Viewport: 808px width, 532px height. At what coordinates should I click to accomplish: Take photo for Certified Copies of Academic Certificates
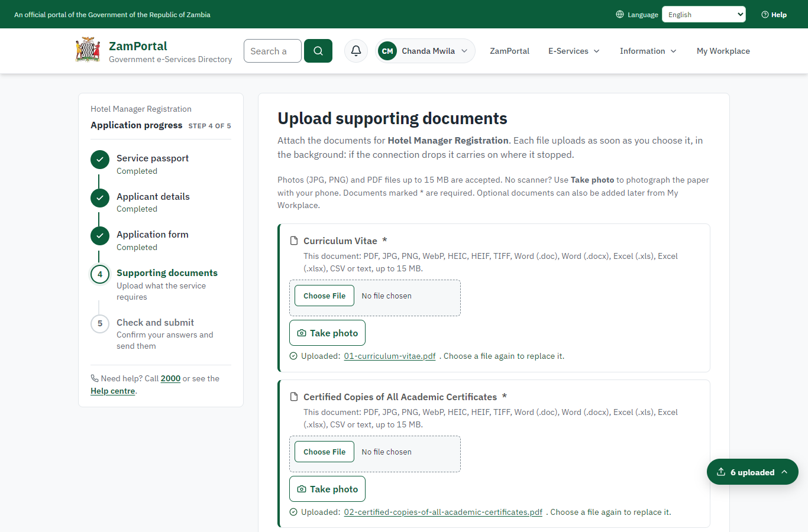point(327,489)
